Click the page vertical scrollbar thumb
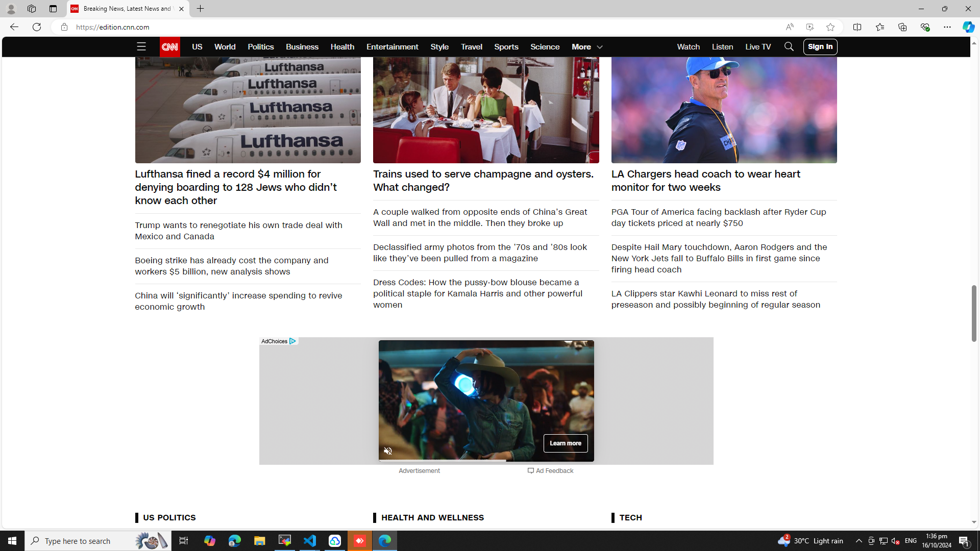The width and height of the screenshot is (980, 551). [974, 313]
